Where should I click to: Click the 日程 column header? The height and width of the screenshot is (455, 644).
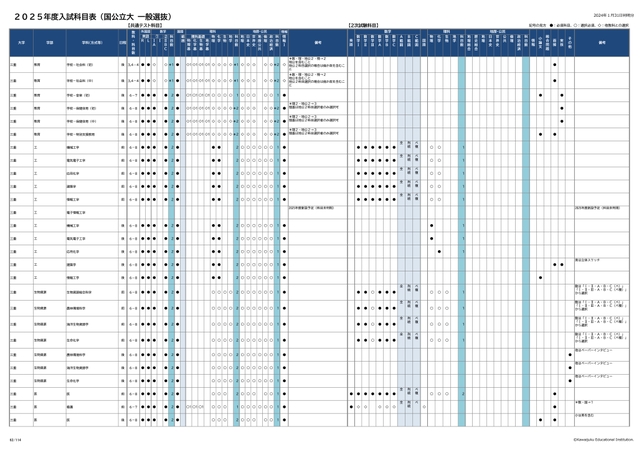(x=122, y=43)
